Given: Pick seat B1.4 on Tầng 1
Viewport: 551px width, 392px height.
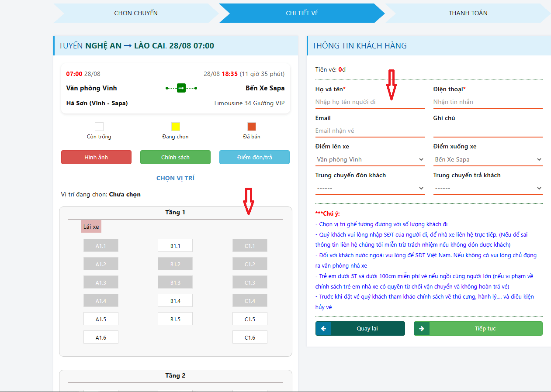Looking at the screenshot, I should (x=175, y=301).
